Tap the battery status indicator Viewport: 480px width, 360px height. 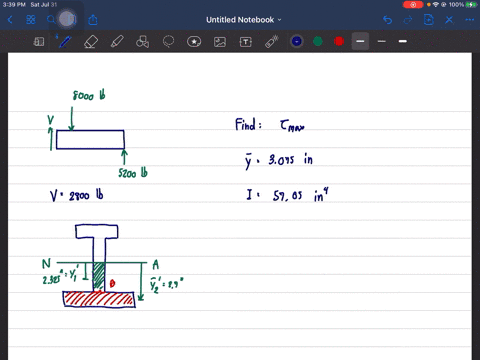coord(472,5)
